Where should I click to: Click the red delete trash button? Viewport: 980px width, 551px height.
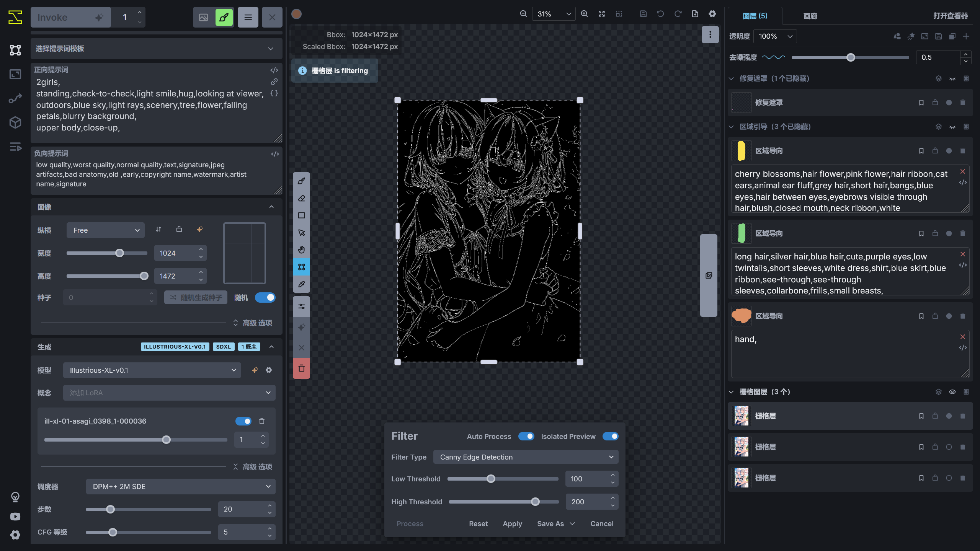click(x=301, y=368)
